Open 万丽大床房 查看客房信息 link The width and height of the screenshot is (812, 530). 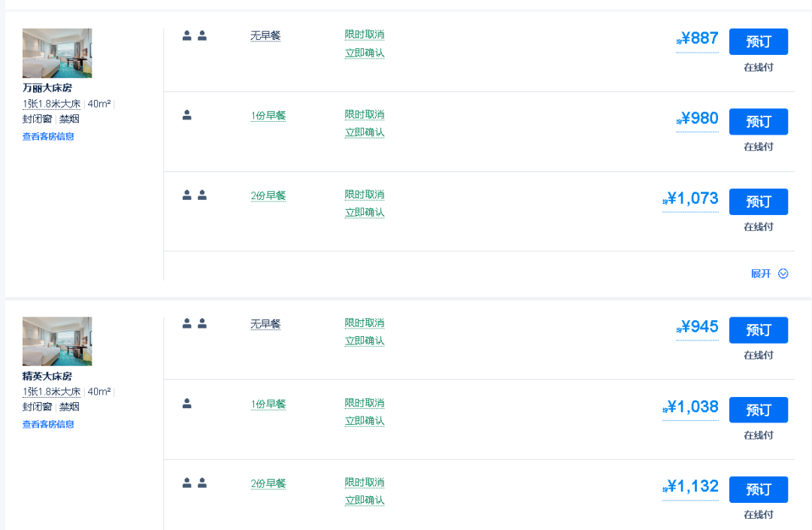[48, 137]
